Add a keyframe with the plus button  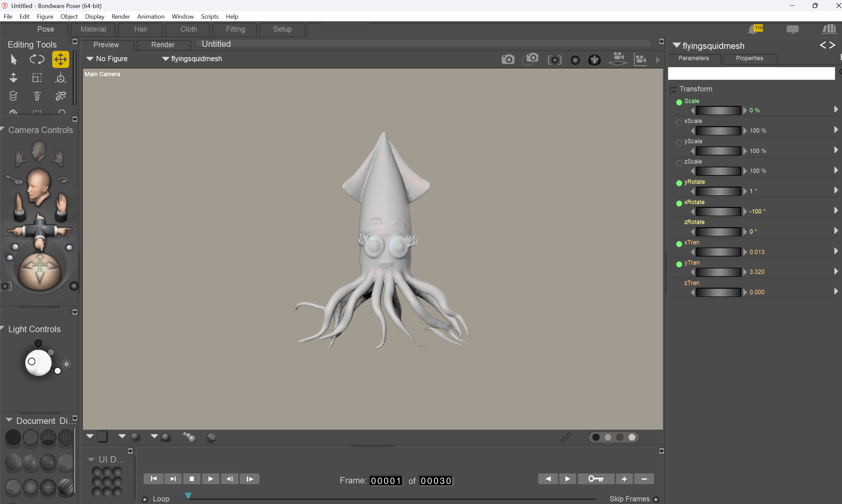pos(624,479)
